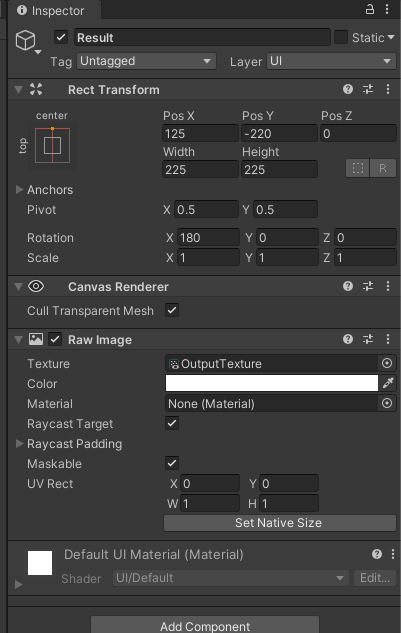Disable Raycast Target checkbox
The height and width of the screenshot is (633, 401).
[172, 423]
